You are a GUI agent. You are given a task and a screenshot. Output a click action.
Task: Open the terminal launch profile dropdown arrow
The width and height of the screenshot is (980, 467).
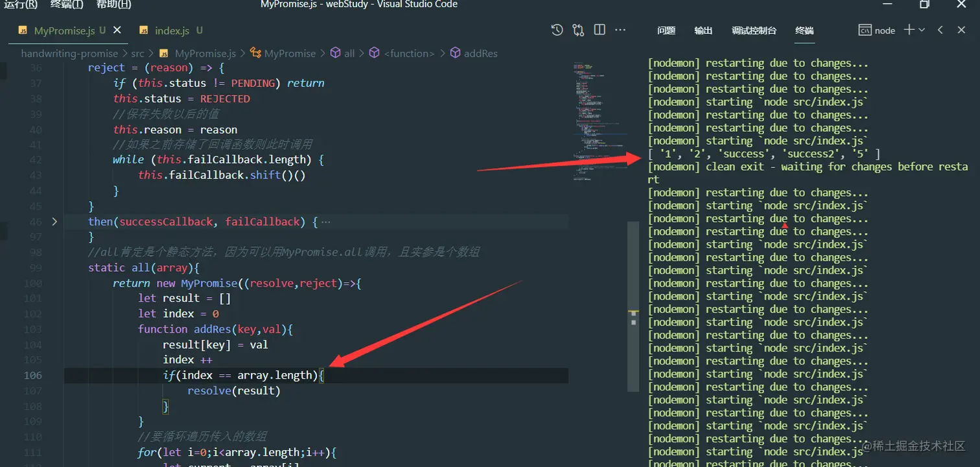(922, 30)
